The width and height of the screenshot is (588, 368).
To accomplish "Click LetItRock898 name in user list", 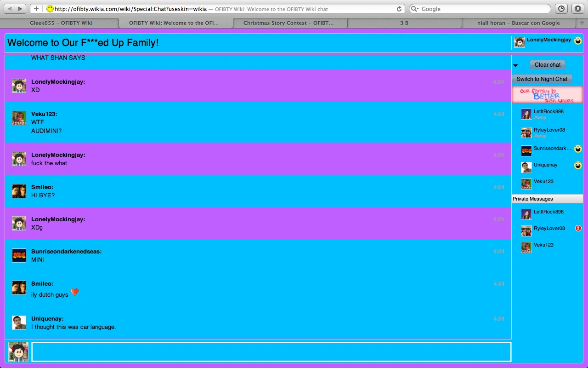I will pyautogui.click(x=548, y=111).
